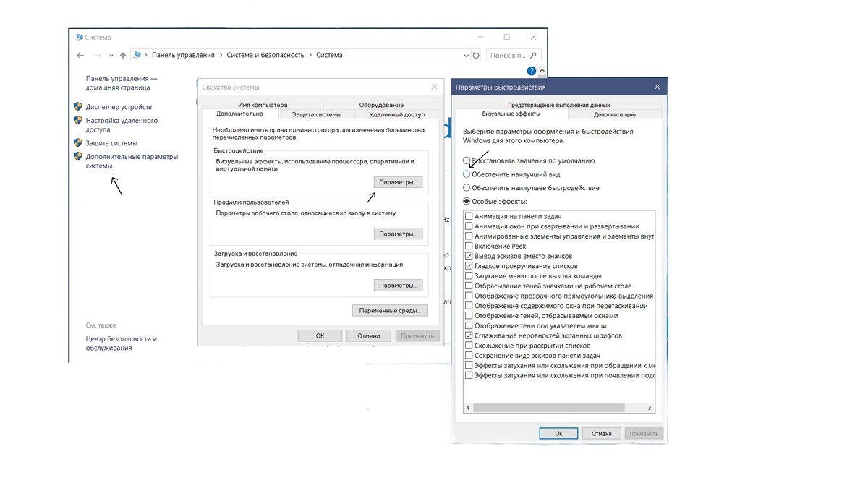This screenshot has width=868, height=488.
Task: Switch to Предотвращение выполнения данных tab
Action: point(558,105)
